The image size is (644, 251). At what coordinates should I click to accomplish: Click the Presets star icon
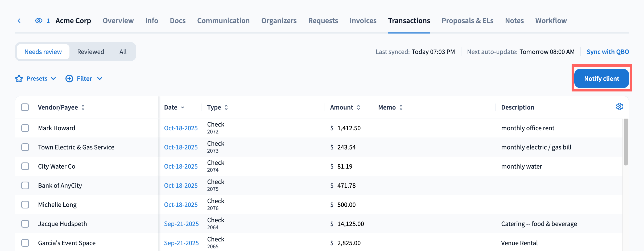(19, 79)
